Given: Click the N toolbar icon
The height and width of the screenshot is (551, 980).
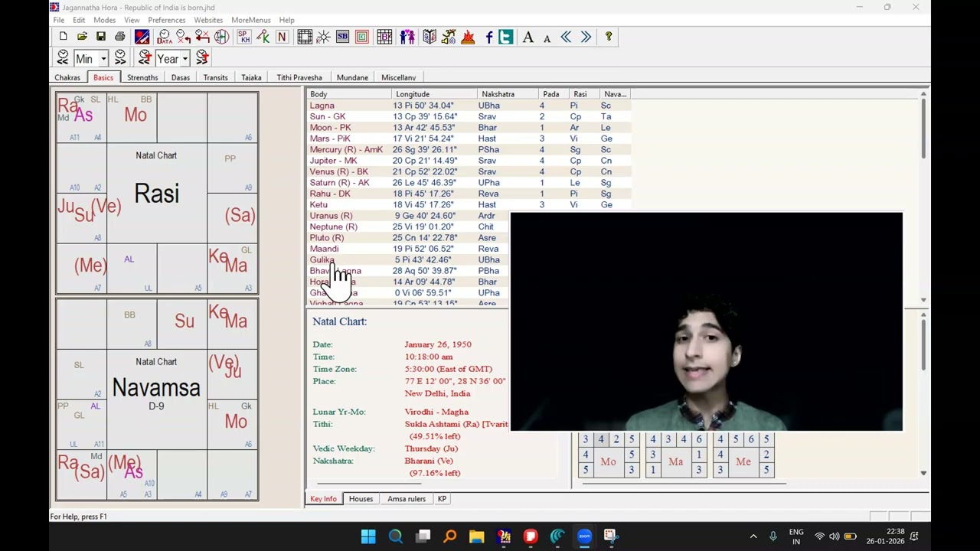Looking at the screenshot, I should [x=282, y=37].
